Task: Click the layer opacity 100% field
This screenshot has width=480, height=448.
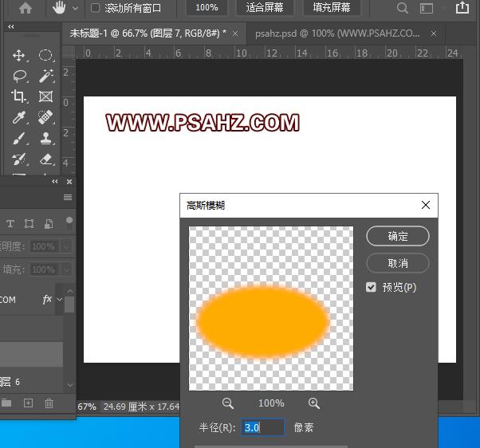Action: point(44,246)
